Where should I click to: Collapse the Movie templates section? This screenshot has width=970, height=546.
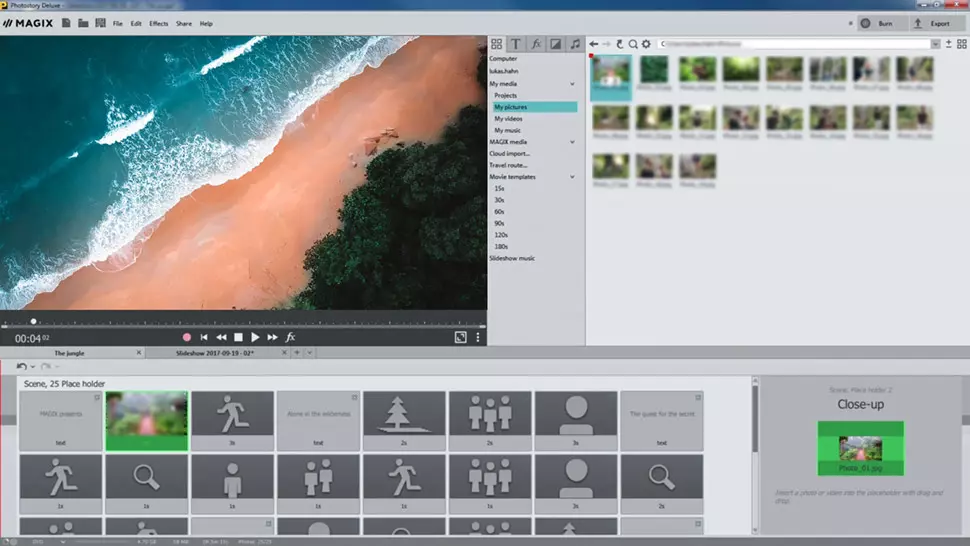tap(573, 177)
